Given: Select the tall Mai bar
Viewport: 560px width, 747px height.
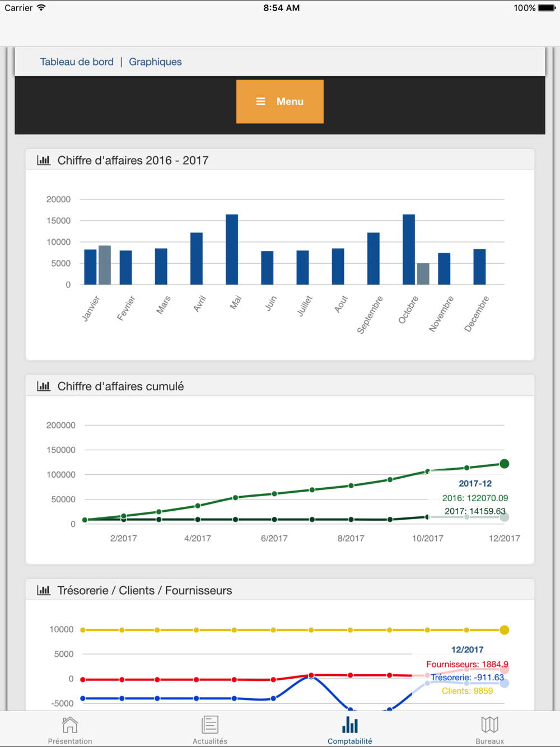Looking at the screenshot, I should pos(232,250).
